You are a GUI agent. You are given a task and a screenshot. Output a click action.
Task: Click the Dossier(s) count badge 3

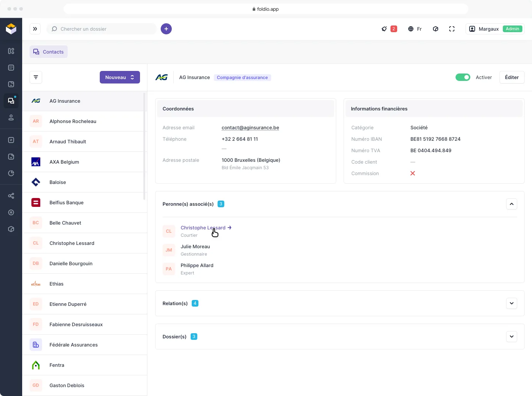(194, 337)
